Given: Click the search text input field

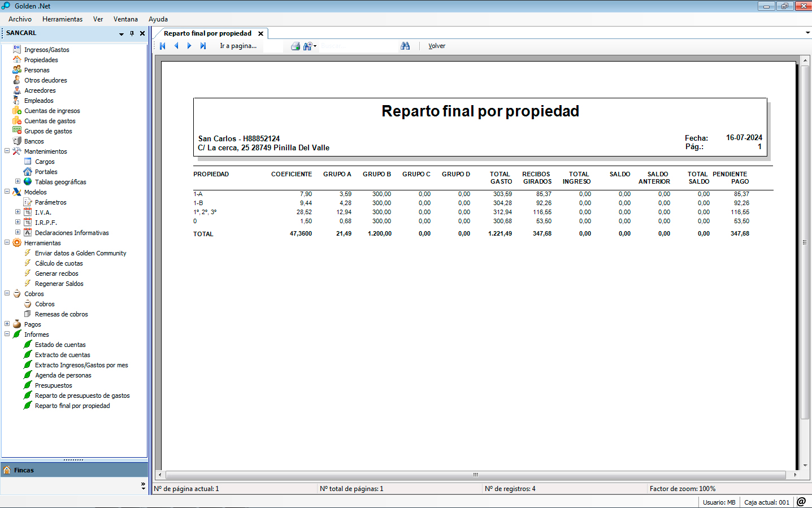Looking at the screenshot, I should 359,46.
